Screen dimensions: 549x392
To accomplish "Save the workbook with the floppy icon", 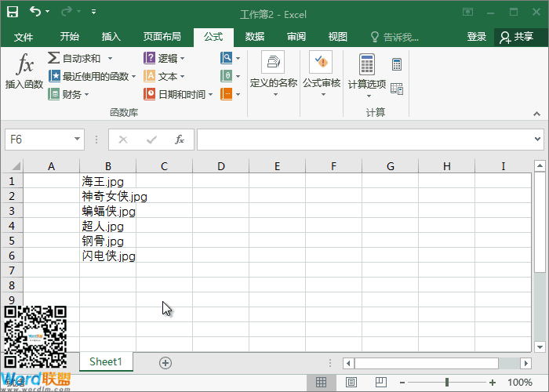I will click(x=13, y=12).
